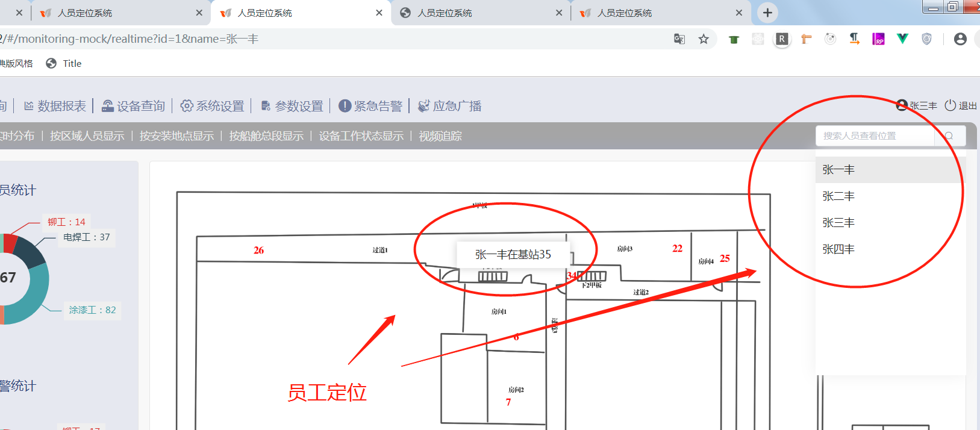Open the new tab plus button
980x430 pixels.
[767, 13]
